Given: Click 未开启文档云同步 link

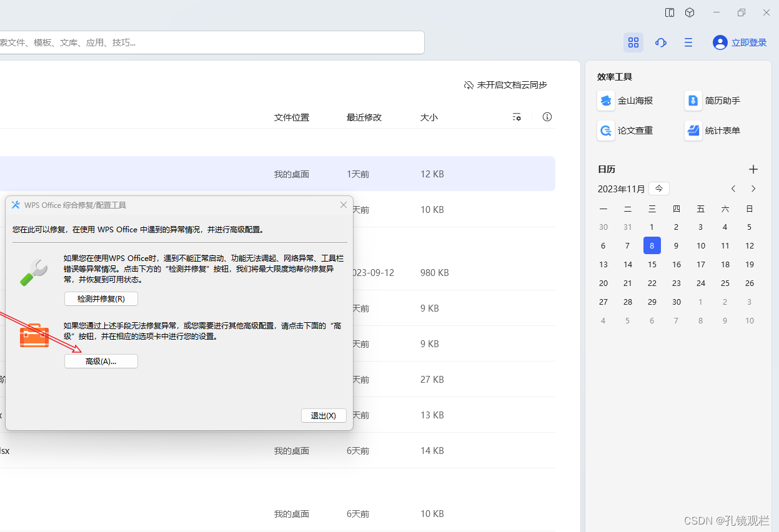Looking at the screenshot, I should pos(512,85).
